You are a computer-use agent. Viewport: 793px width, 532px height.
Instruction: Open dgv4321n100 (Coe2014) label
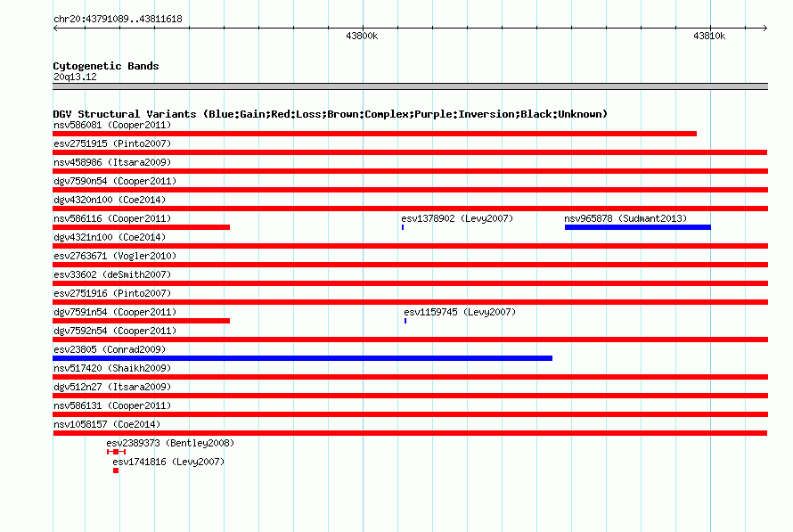(110, 237)
